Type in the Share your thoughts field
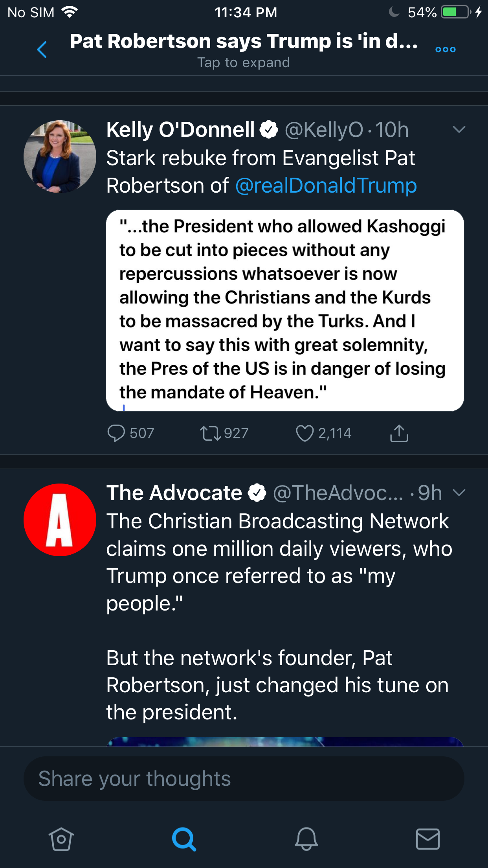488x868 pixels. (244, 778)
